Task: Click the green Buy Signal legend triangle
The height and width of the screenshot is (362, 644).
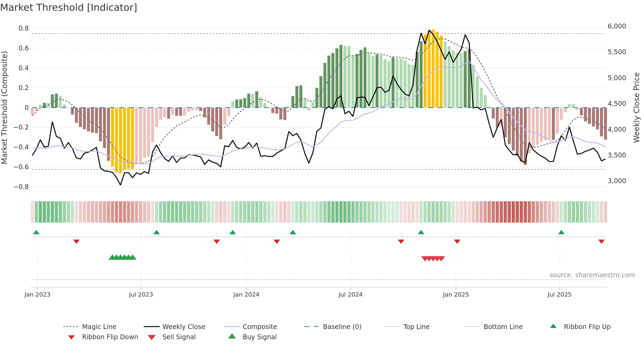Action: [x=232, y=336]
